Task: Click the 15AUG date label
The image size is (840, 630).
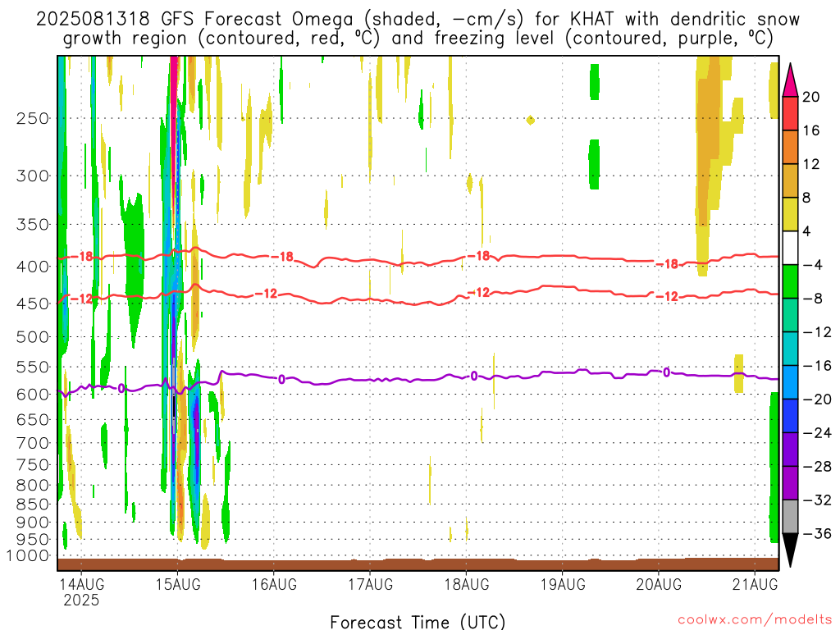Action: pyautogui.click(x=178, y=584)
